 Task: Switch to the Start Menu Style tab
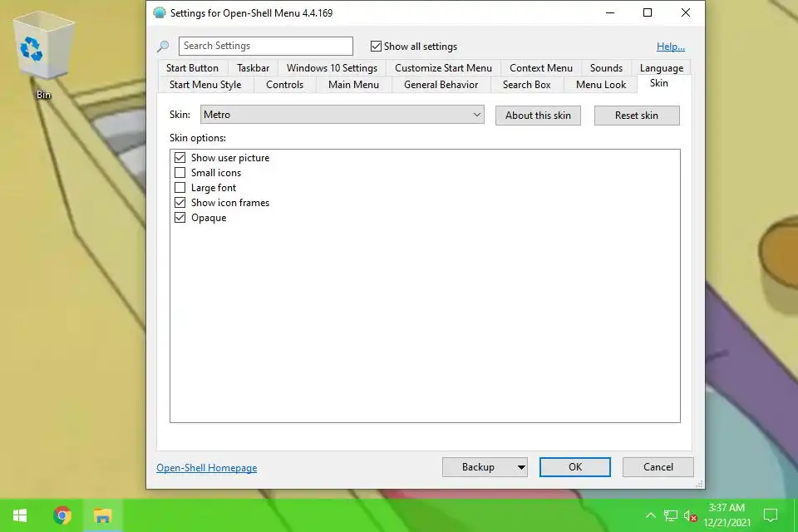pos(205,85)
